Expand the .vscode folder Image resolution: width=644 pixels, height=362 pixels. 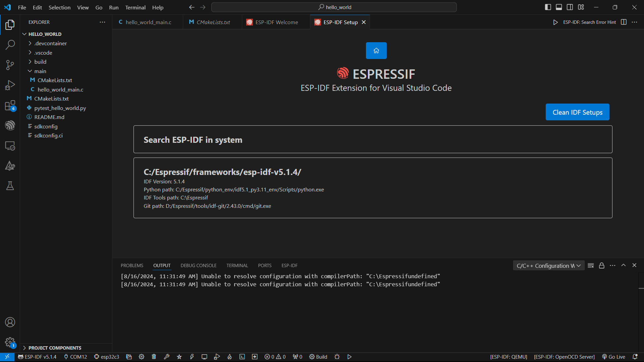(43, 52)
